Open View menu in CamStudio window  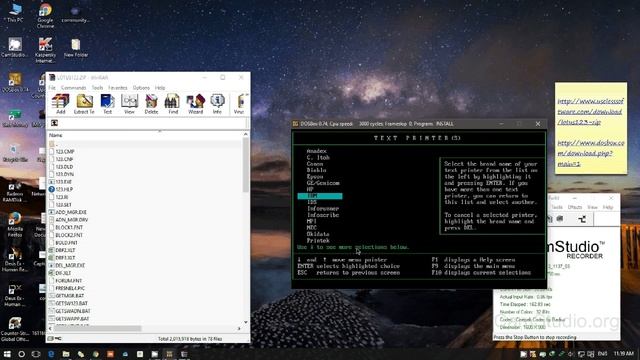(x=592, y=207)
